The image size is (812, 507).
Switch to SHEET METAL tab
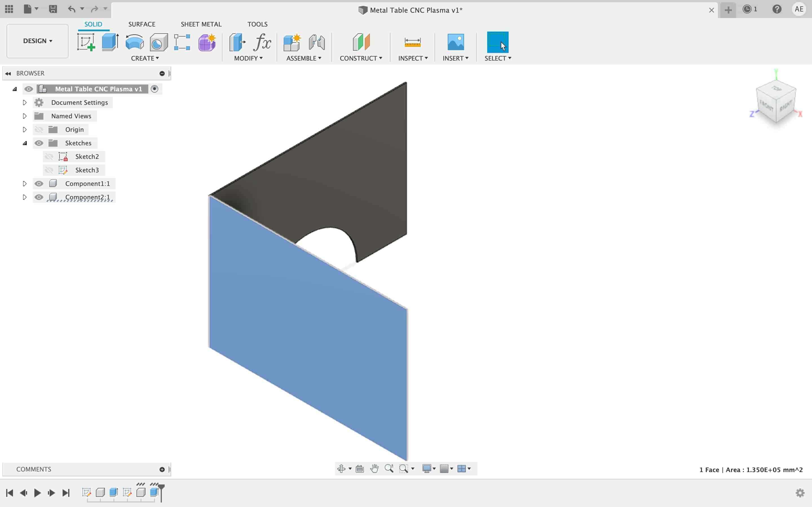click(201, 24)
